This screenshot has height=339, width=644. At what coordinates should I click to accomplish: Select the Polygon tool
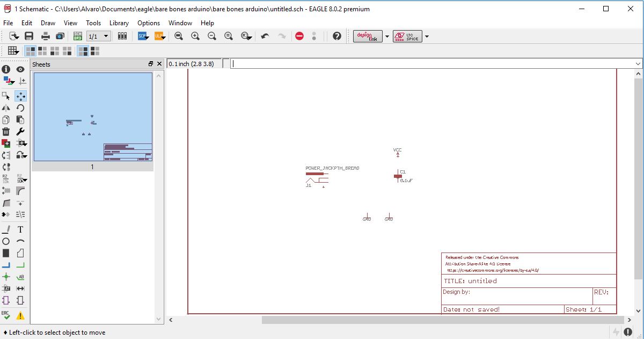(20, 253)
